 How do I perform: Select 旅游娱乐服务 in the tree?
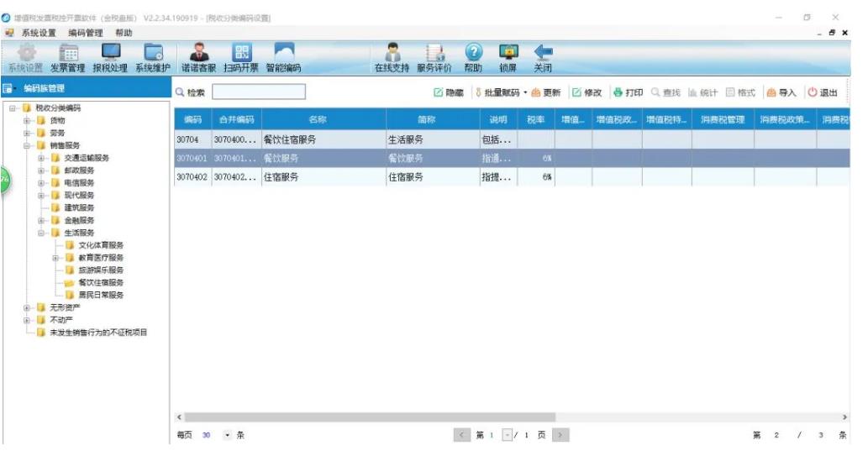[101, 270]
